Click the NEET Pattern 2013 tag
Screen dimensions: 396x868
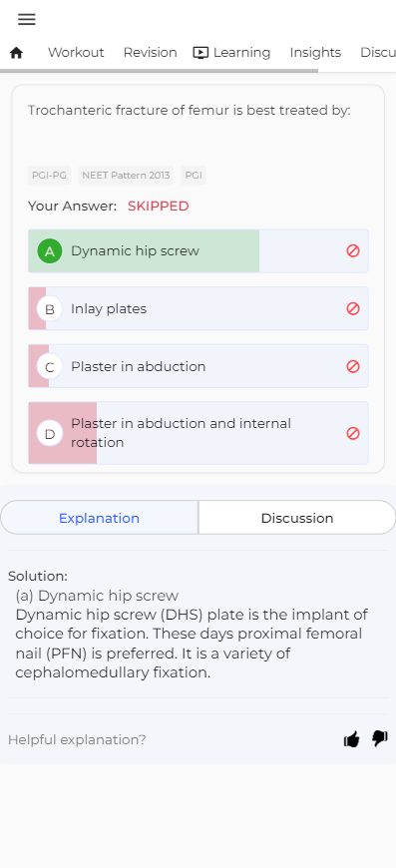click(x=126, y=176)
